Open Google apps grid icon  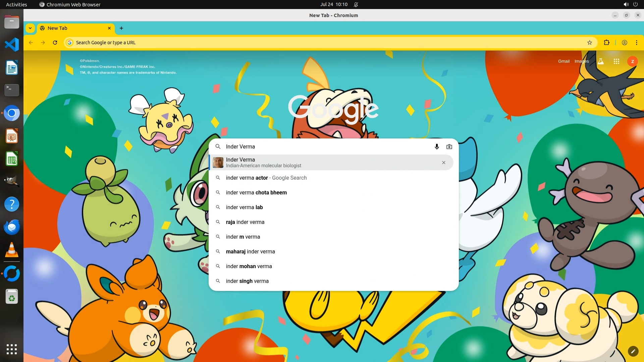coord(616,61)
